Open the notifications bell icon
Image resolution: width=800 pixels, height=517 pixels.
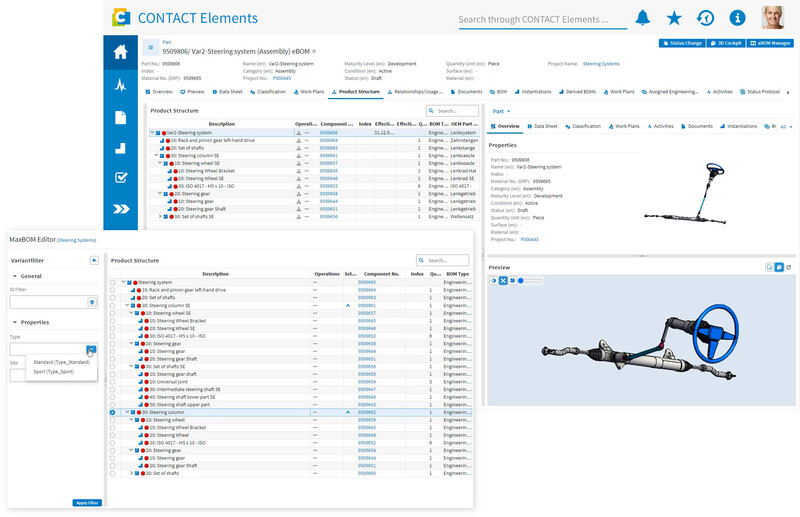pyautogui.click(x=642, y=18)
